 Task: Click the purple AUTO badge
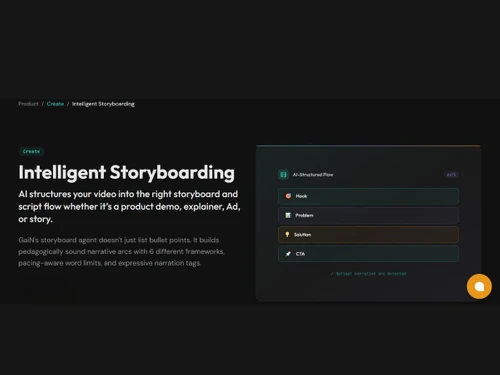(451, 175)
